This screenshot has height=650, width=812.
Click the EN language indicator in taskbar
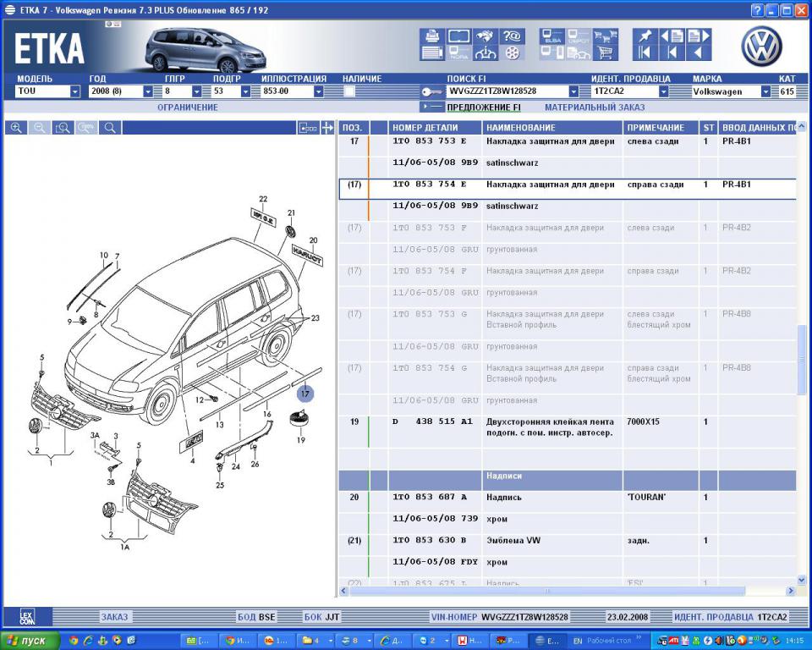click(578, 642)
